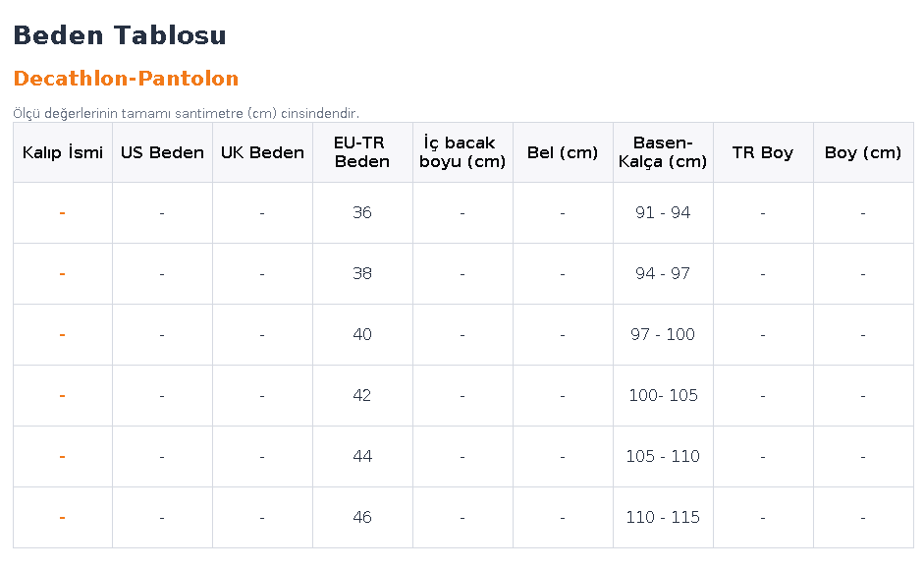Select the EU-TR size 36 cell

[362, 212]
